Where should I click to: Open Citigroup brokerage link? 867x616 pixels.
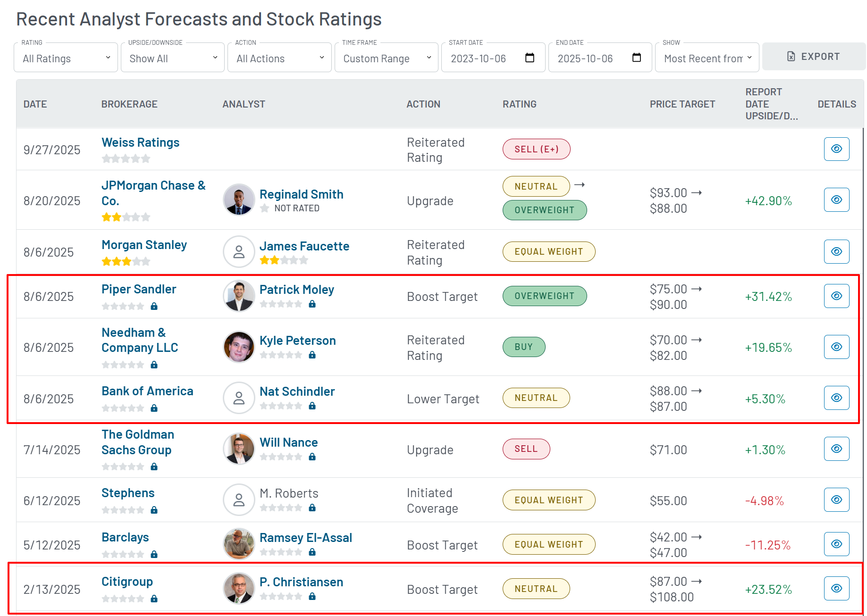pos(127,582)
